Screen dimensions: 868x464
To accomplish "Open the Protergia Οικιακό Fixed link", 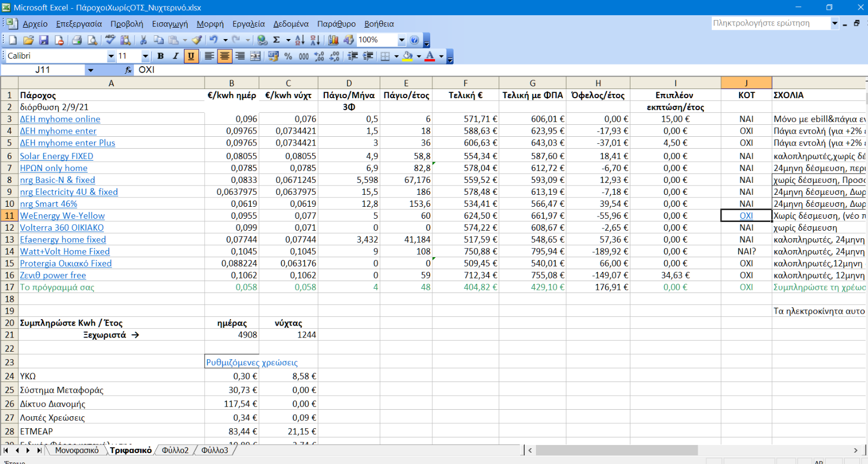I will pyautogui.click(x=66, y=264).
